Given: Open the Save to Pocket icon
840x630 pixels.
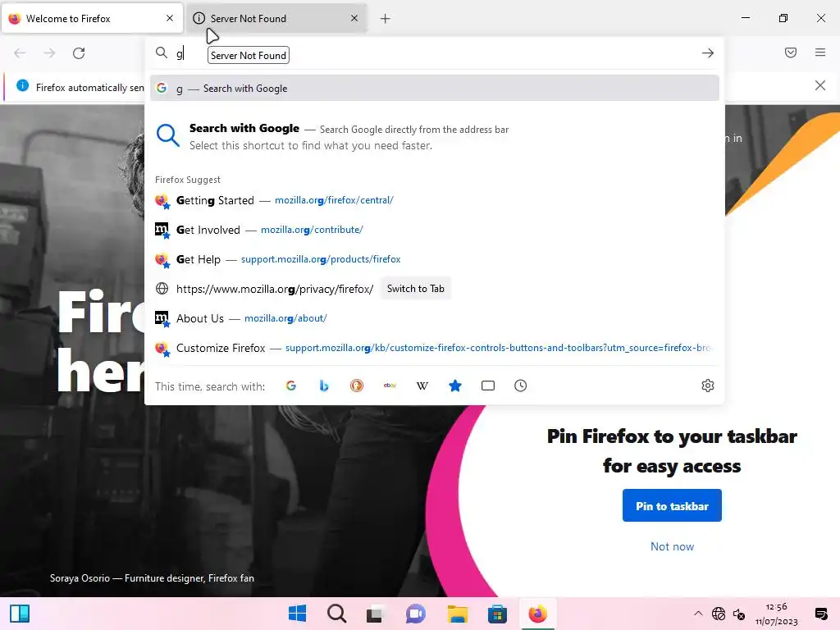Looking at the screenshot, I should point(791,52).
